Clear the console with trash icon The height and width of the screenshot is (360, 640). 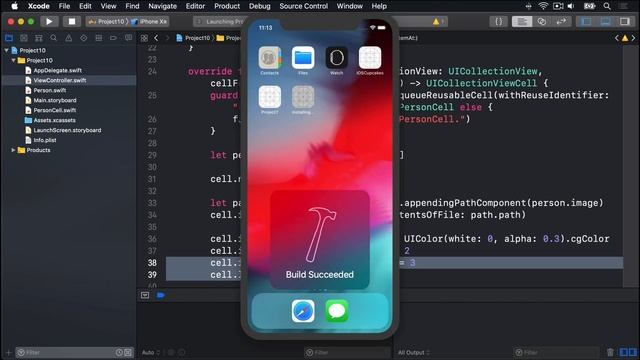pos(610,352)
